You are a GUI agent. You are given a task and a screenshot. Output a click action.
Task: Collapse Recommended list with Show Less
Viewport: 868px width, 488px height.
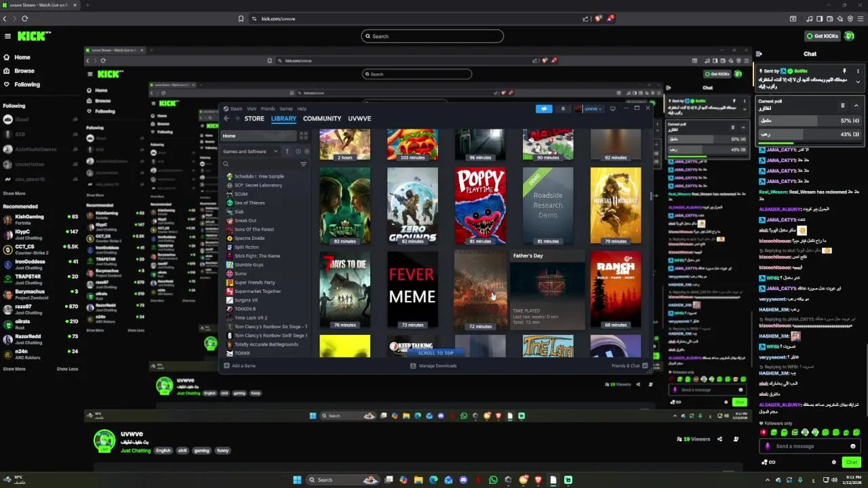point(67,369)
